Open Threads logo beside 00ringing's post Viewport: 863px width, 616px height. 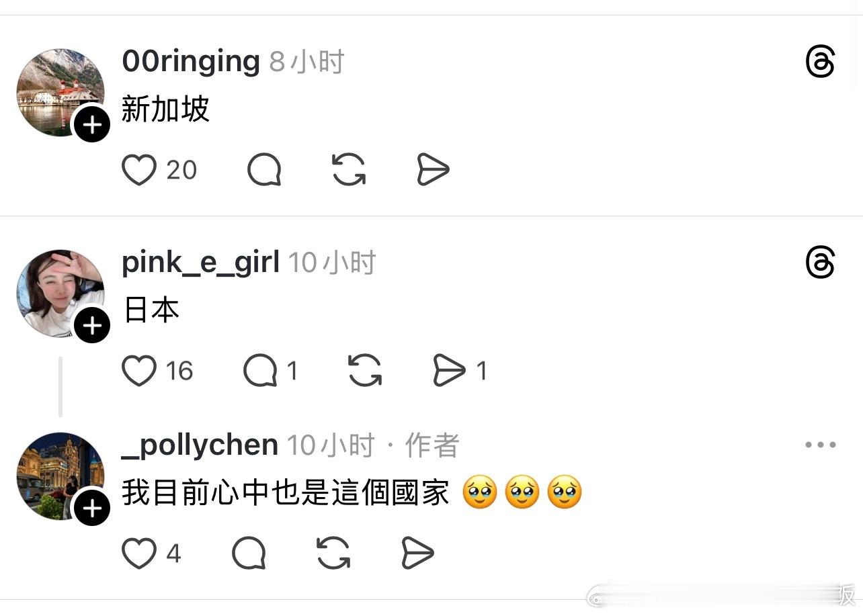click(x=820, y=62)
